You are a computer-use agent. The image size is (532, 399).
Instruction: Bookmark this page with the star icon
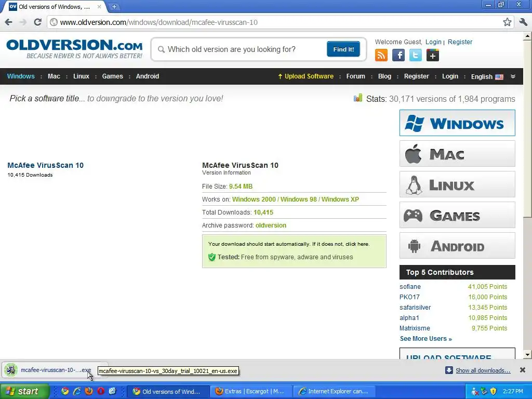507,22
